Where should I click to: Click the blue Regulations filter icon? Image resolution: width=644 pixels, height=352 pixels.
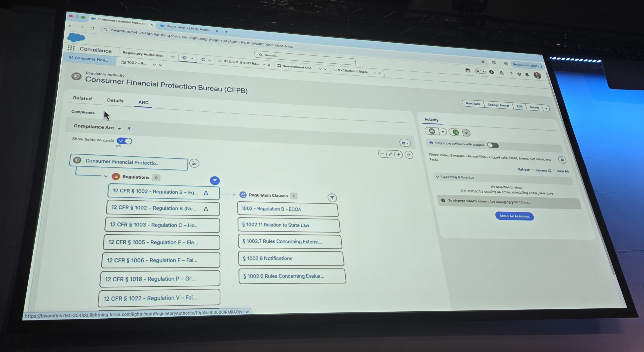215,181
